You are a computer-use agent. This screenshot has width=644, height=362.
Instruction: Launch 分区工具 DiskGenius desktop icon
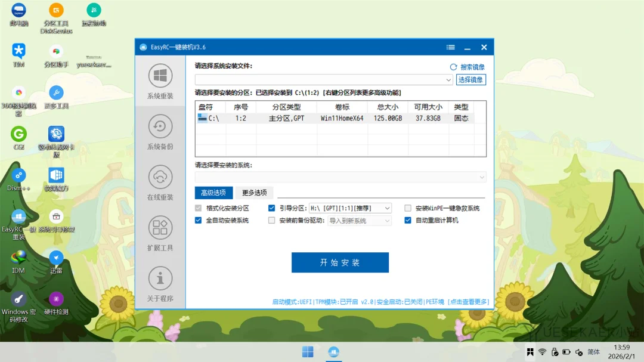click(x=56, y=18)
